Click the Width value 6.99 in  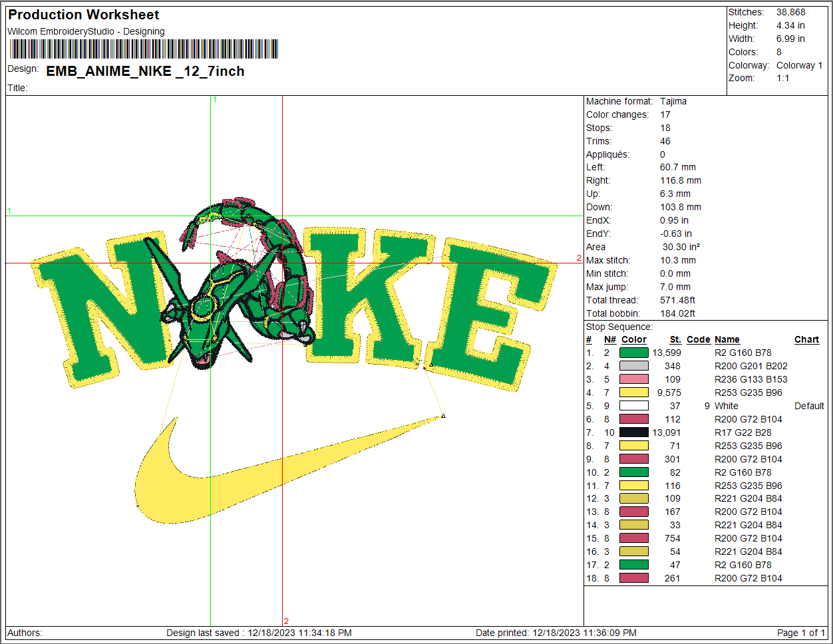tap(790, 39)
